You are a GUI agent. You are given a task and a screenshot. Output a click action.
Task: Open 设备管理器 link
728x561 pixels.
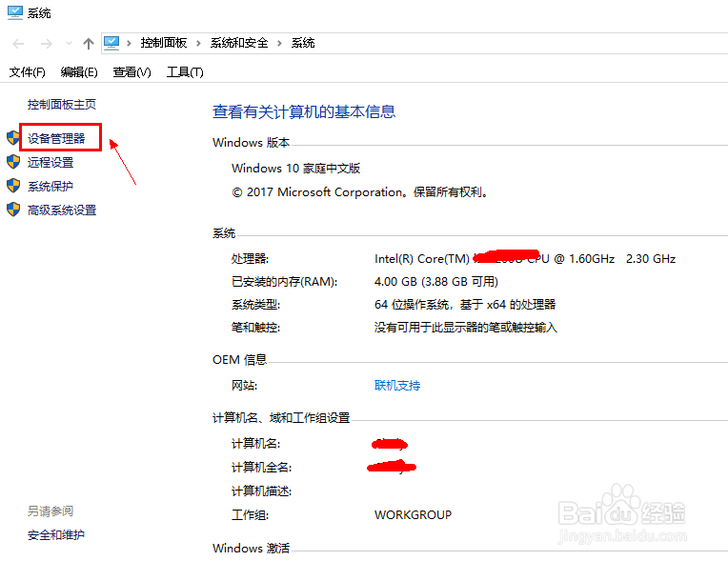point(56,138)
